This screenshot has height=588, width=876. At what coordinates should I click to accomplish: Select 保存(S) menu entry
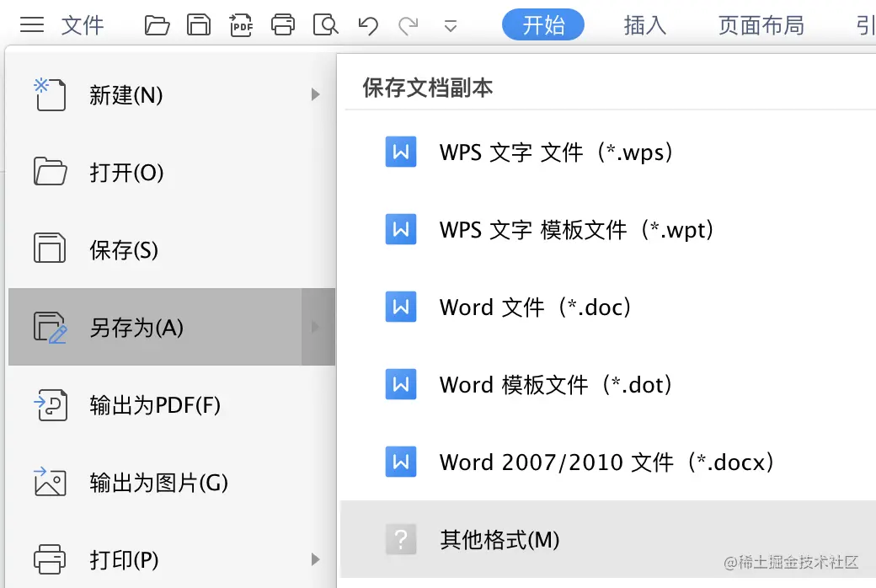(x=172, y=249)
